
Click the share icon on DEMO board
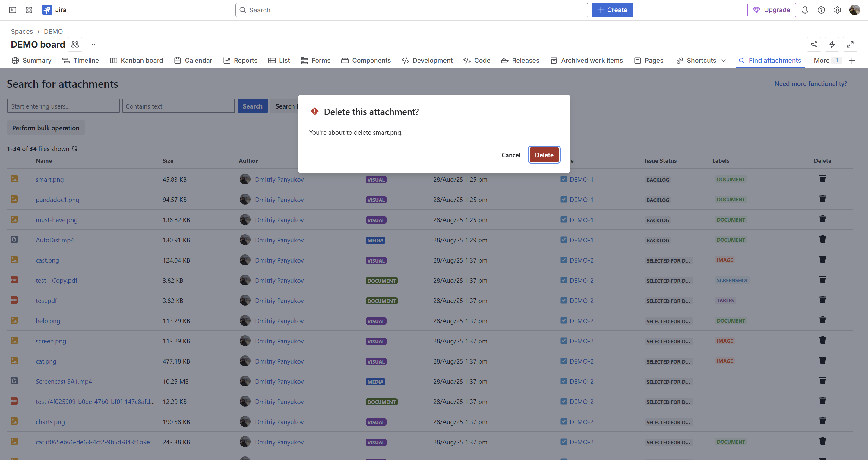(814, 44)
